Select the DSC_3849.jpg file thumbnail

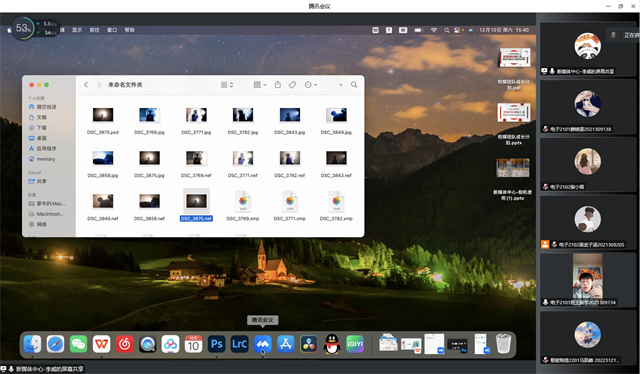point(336,116)
